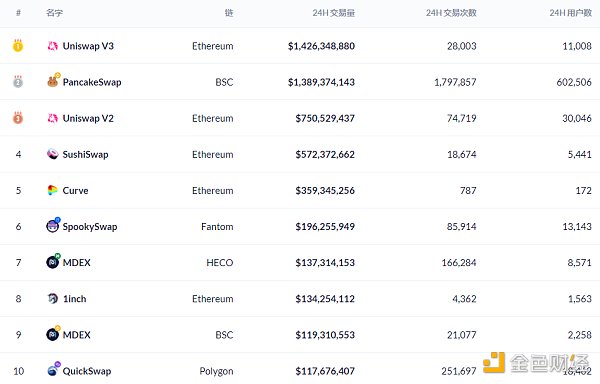This screenshot has width=600, height=384.
Task: Click the QuickSwap name link
Action: coord(87,371)
